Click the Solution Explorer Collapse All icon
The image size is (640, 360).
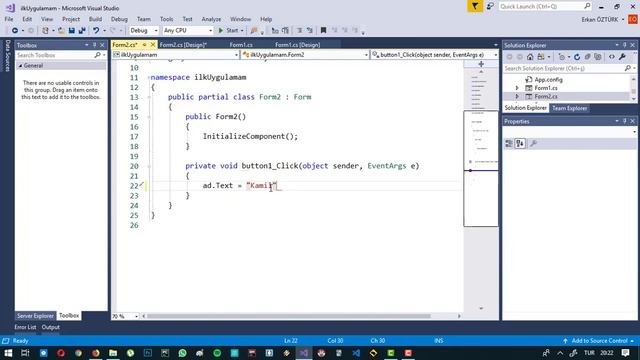tap(587, 57)
